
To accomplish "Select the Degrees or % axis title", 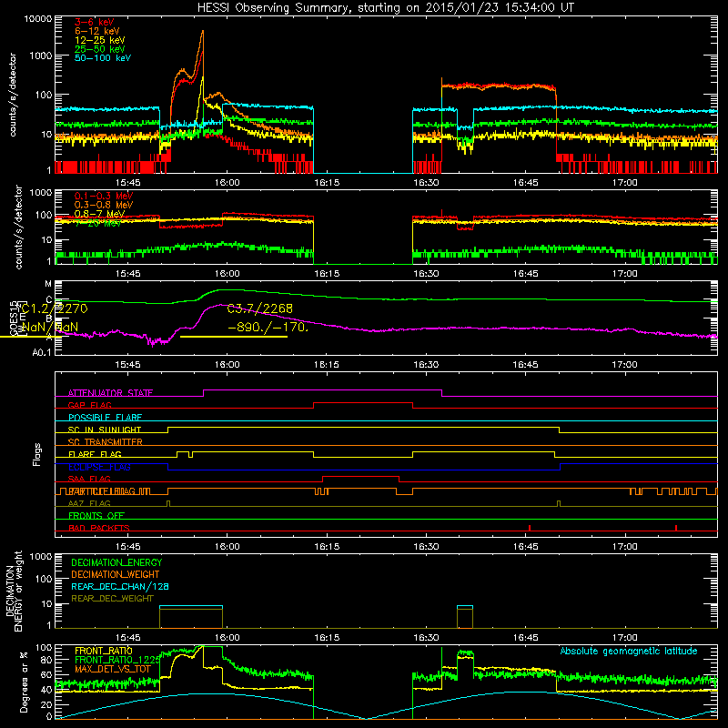I will pos(25,682).
